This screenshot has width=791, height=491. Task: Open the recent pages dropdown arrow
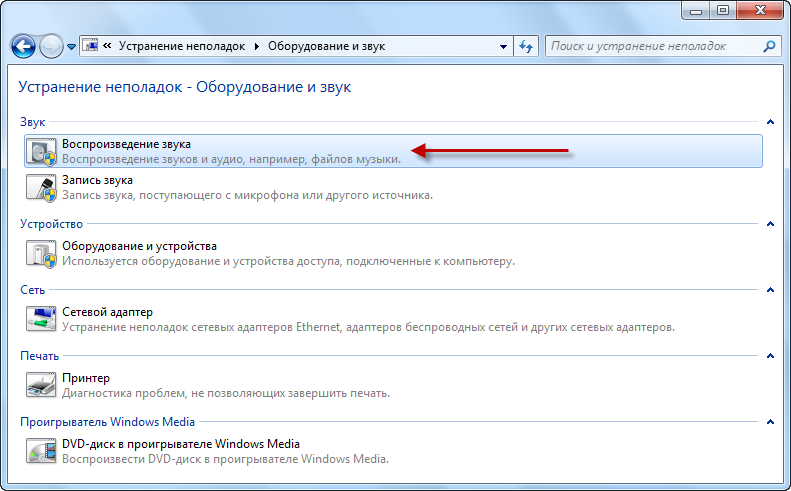72,47
